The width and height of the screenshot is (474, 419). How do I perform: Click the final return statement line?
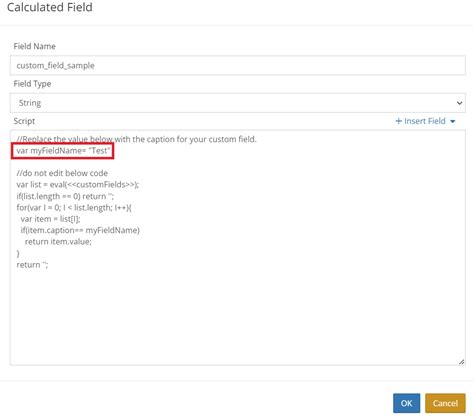pos(32,265)
